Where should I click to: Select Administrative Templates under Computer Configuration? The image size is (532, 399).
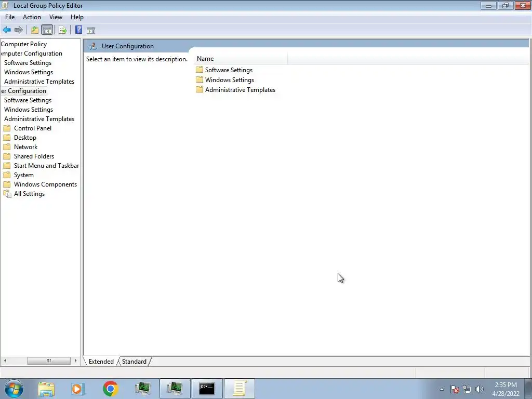(x=39, y=82)
